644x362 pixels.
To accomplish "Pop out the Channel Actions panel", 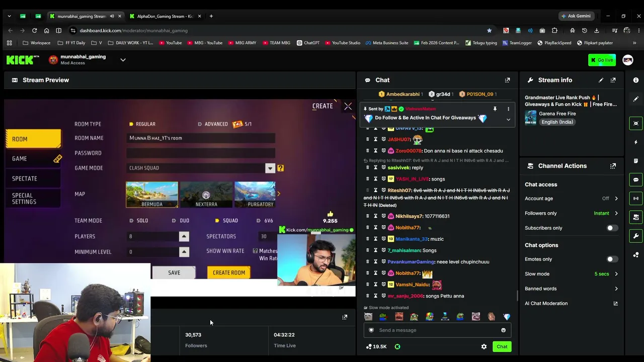I will click(613, 166).
